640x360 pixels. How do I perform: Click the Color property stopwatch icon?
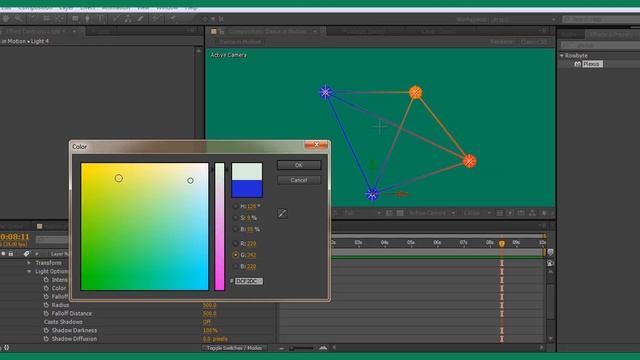pos(46,288)
